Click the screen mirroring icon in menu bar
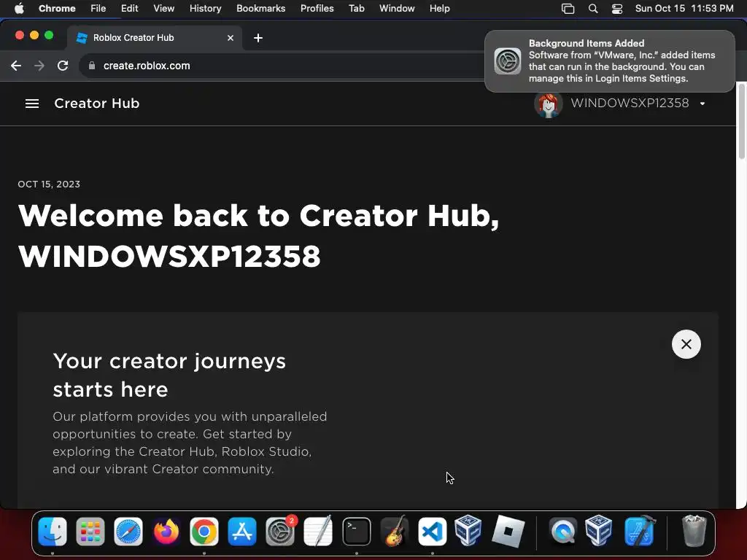Viewport: 747px width, 560px height. pos(568,9)
